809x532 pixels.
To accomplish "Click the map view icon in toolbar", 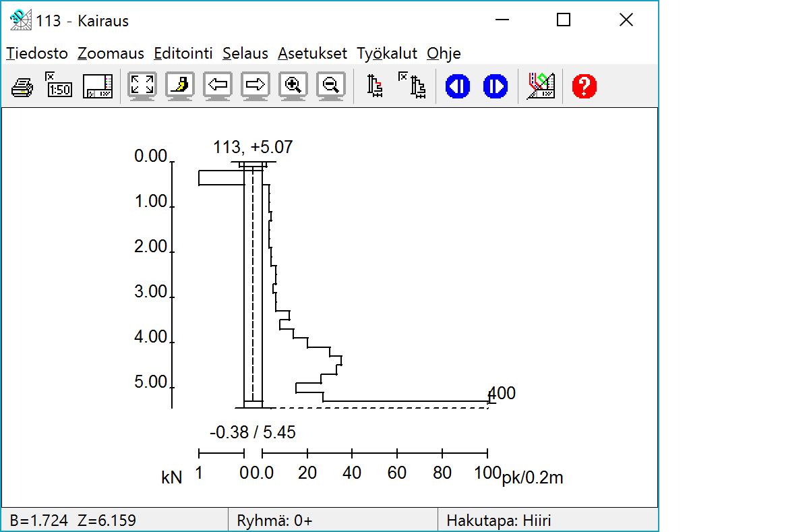I will 540,86.
